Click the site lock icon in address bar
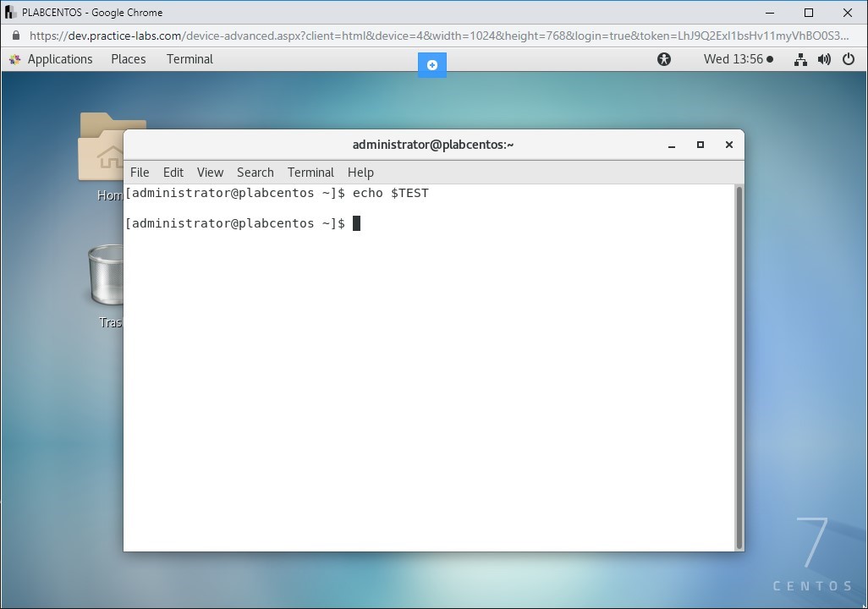The width and height of the screenshot is (868, 609). coord(15,36)
